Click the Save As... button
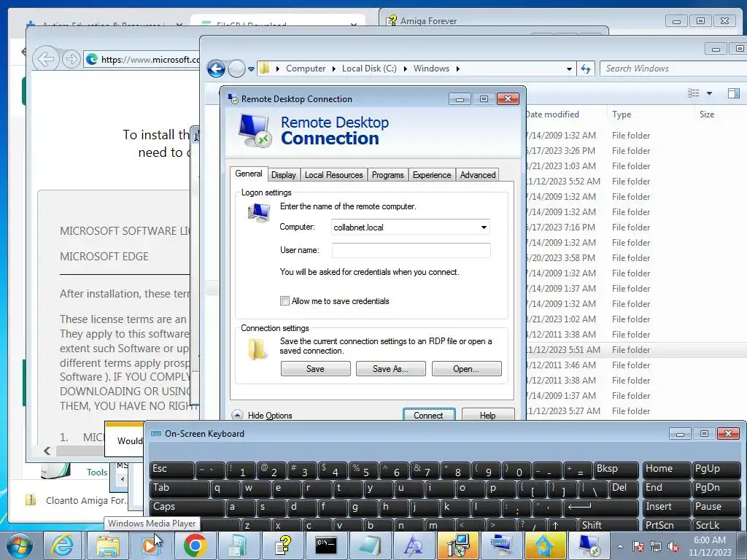The width and height of the screenshot is (747, 560). (x=391, y=368)
